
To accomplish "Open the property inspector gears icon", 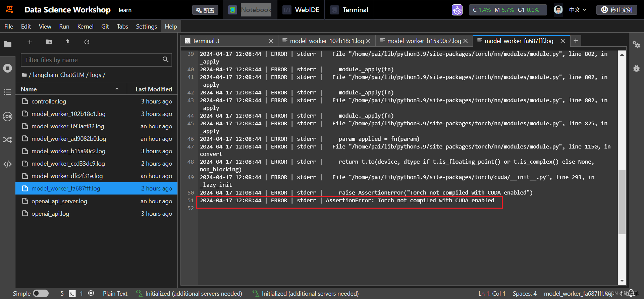I will pos(636,44).
